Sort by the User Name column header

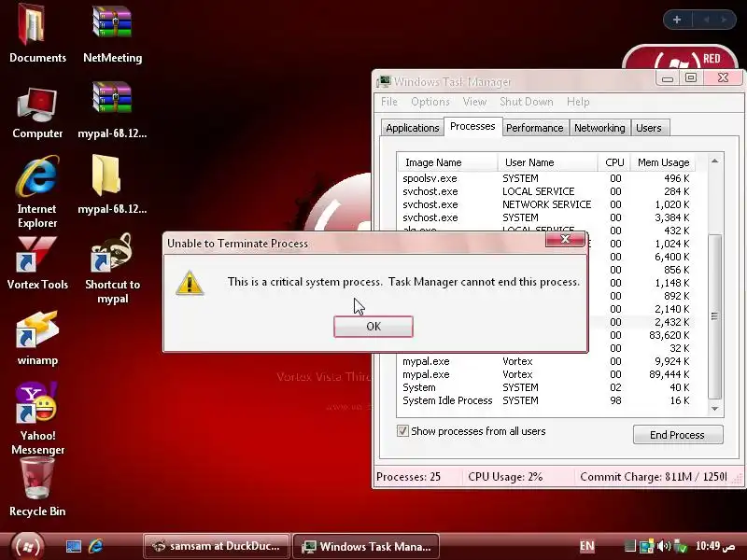point(547,162)
